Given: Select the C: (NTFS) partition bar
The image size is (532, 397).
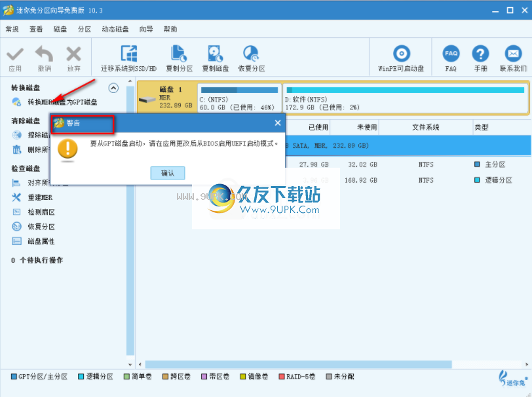Looking at the screenshot, I should [x=239, y=98].
